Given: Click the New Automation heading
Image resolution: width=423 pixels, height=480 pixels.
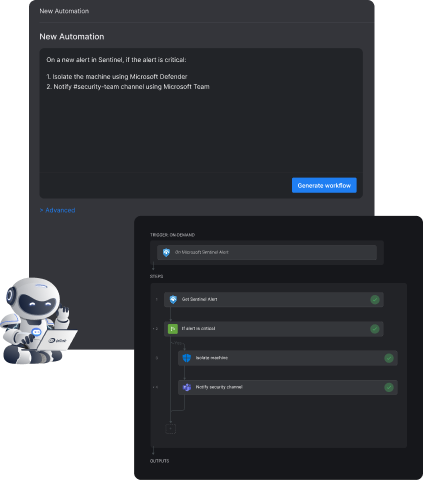Looking at the screenshot, I should 72,37.
